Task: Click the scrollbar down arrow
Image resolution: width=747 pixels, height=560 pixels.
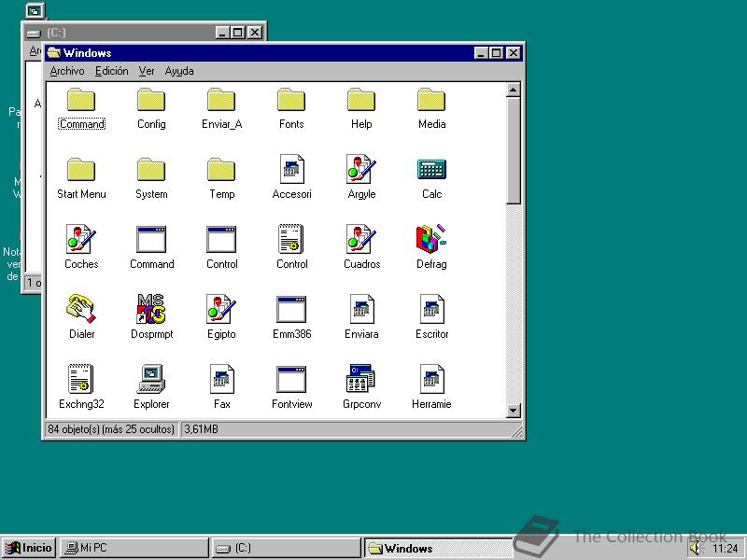Action: point(513,410)
